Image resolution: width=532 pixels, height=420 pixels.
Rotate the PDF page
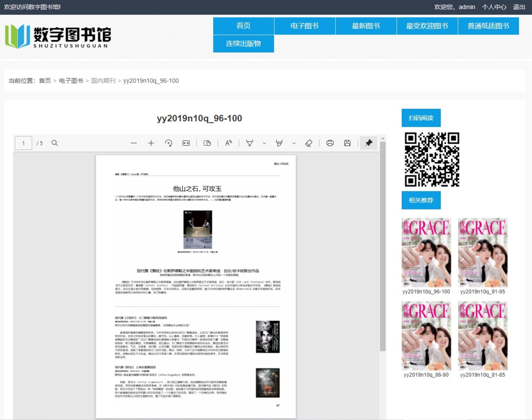click(x=169, y=143)
